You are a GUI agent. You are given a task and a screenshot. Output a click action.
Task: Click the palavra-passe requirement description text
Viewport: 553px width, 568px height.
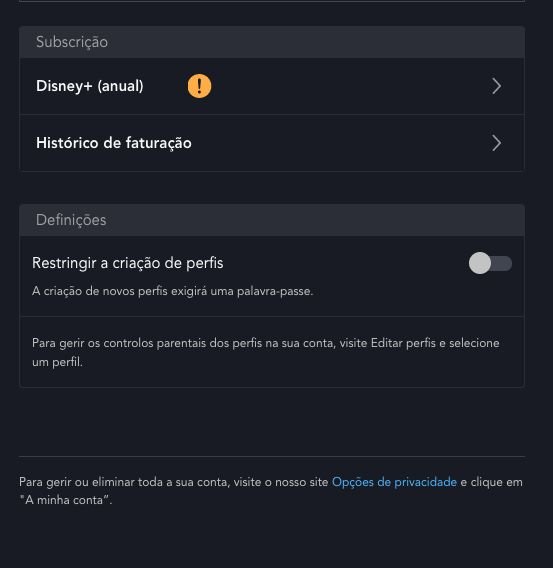point(172,291)
